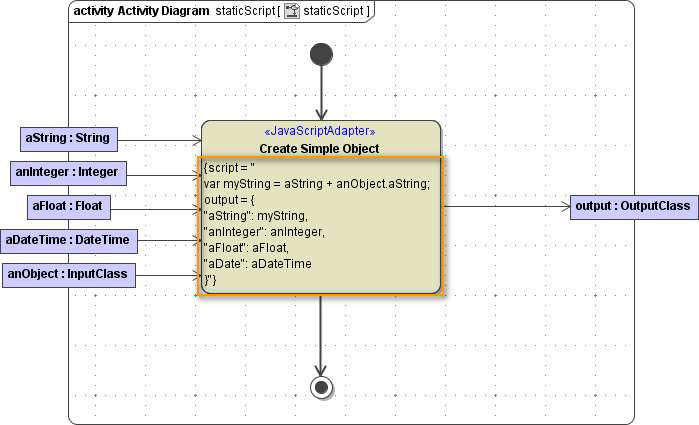Select the activity final node
Image resolution: width=699 pixels, height=425 pixels.
pyautogui.click(x=321, y=387)
